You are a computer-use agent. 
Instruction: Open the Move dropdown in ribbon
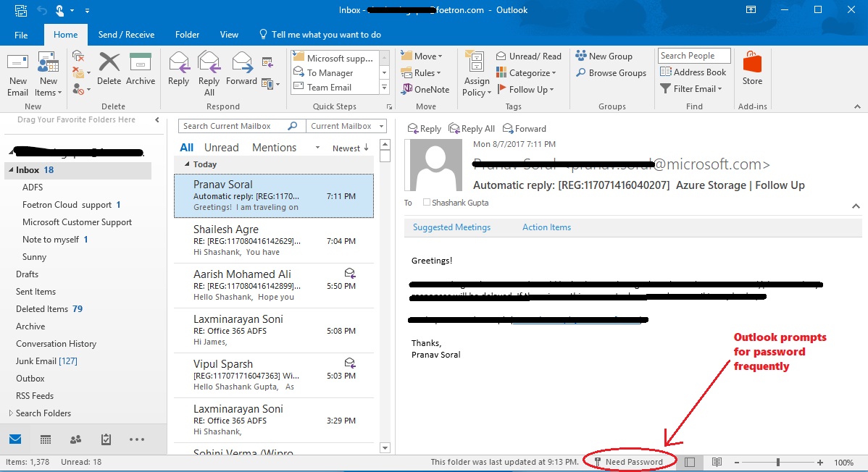[x=422, y=56]
